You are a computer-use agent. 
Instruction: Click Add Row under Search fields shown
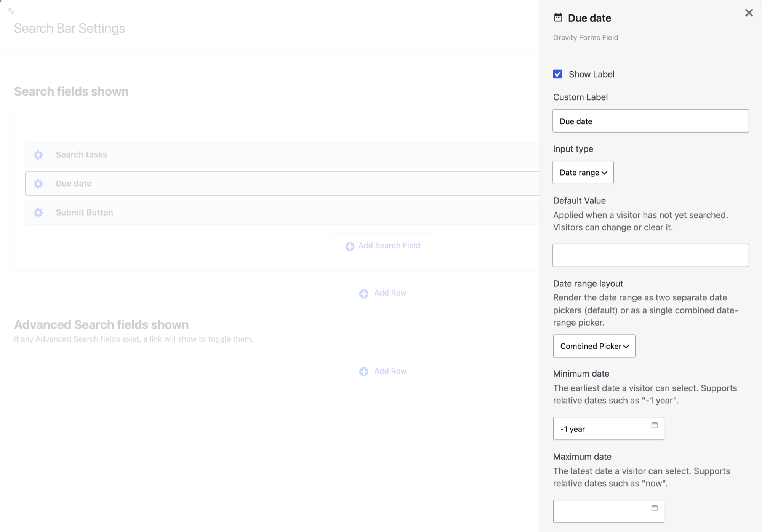pos(383,293)
